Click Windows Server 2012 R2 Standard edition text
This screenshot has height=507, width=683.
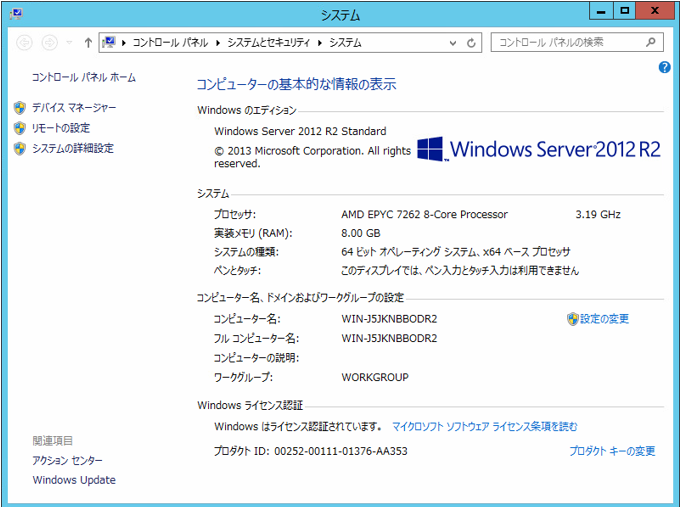[x=300, y=131]
